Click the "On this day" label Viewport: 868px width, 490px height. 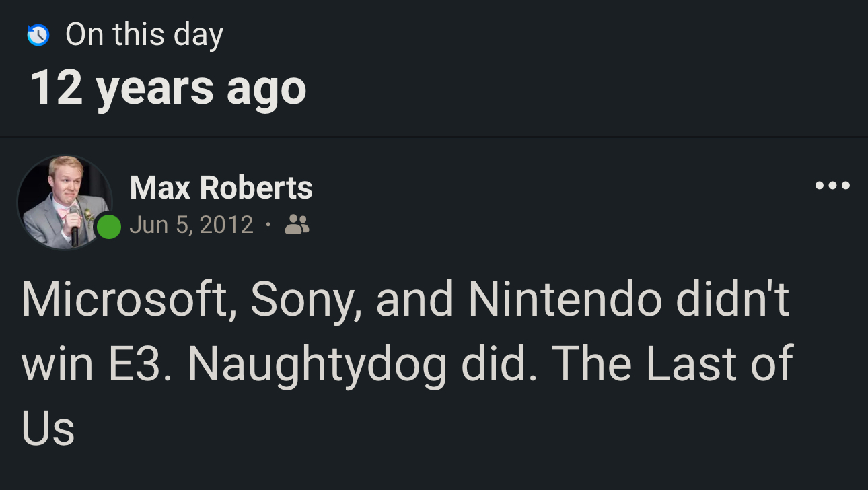[x=144, y=34]
